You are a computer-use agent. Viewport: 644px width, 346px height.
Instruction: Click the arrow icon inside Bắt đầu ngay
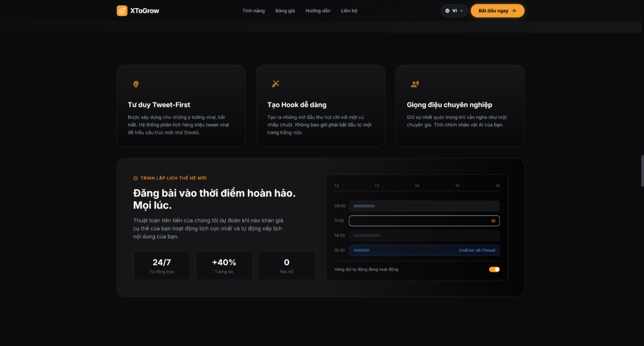click(x=514, y=10)
